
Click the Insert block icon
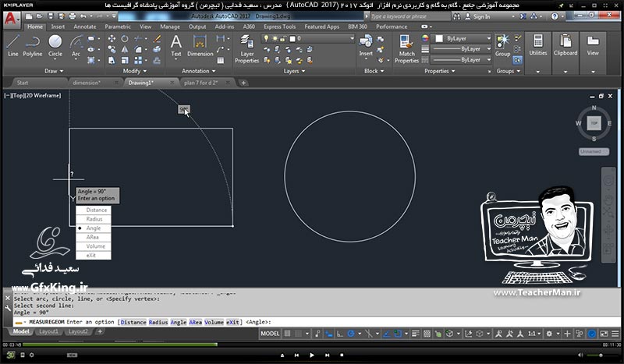[x=366, y=45]
